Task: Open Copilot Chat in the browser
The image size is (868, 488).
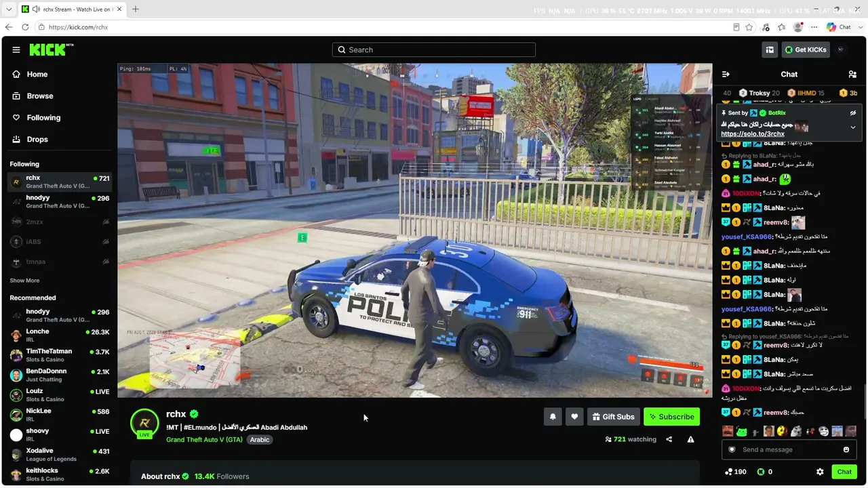Action: click(x=839, y=27)
